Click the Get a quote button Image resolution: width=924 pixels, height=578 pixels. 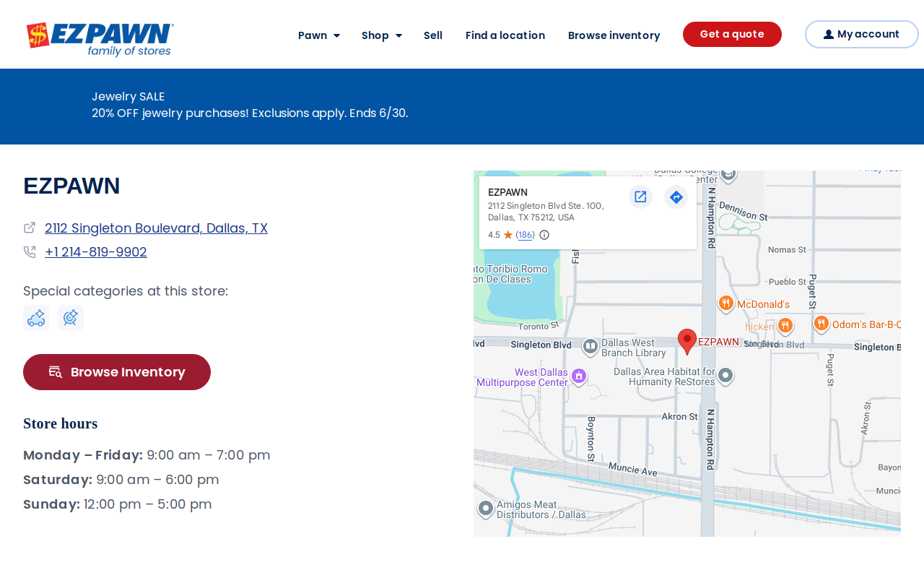[x=732, y=34]
